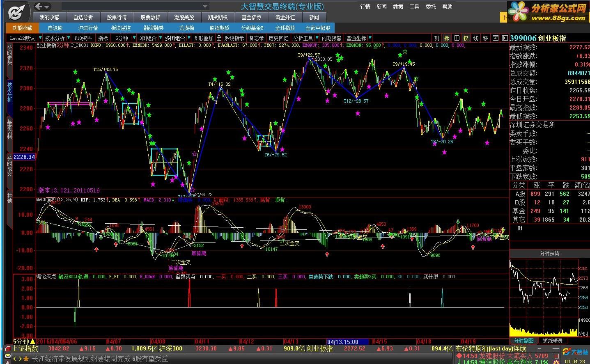The width and height of the screenshot is (590, 364).
Task: Toggle the 权 rights adjustment button
Action: point(466,38)
